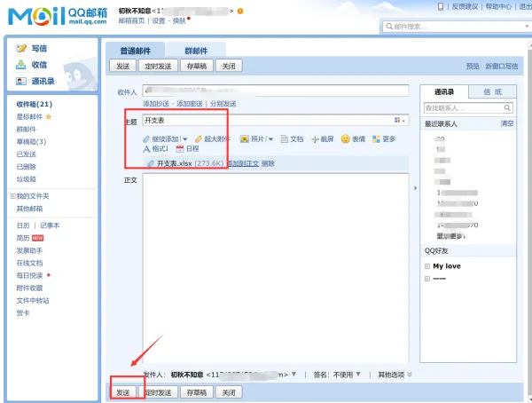
Task: Click 添加密送 add BCC link
Action: (x=190, y=104)
